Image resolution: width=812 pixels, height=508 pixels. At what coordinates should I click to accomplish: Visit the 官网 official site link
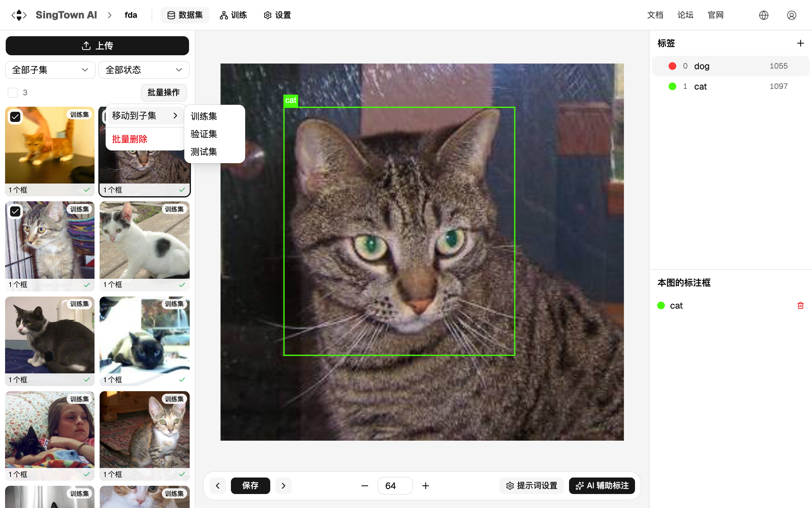click(715, 15)
